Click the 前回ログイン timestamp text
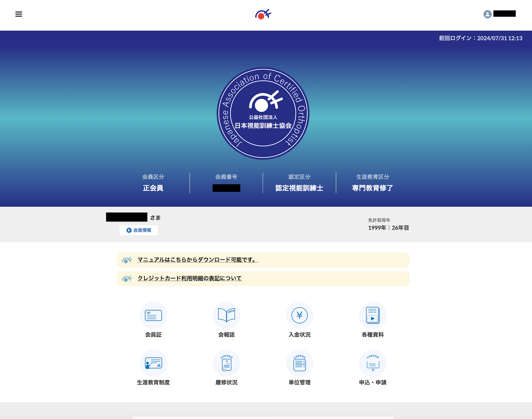This screenshot has height=419, width=532. coord(480,38)
